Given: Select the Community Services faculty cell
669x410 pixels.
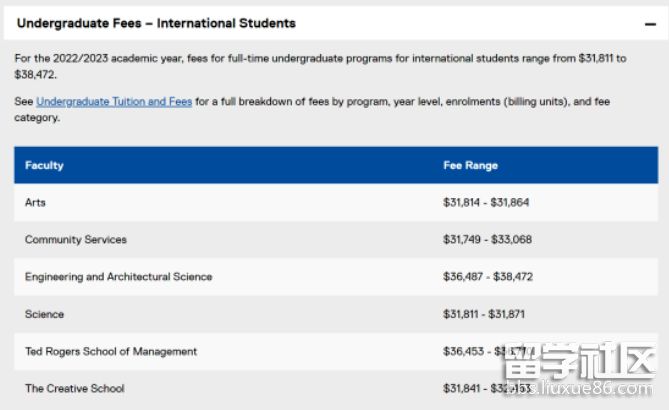Looking at the screenshot, I should click(x=76, y=240).
